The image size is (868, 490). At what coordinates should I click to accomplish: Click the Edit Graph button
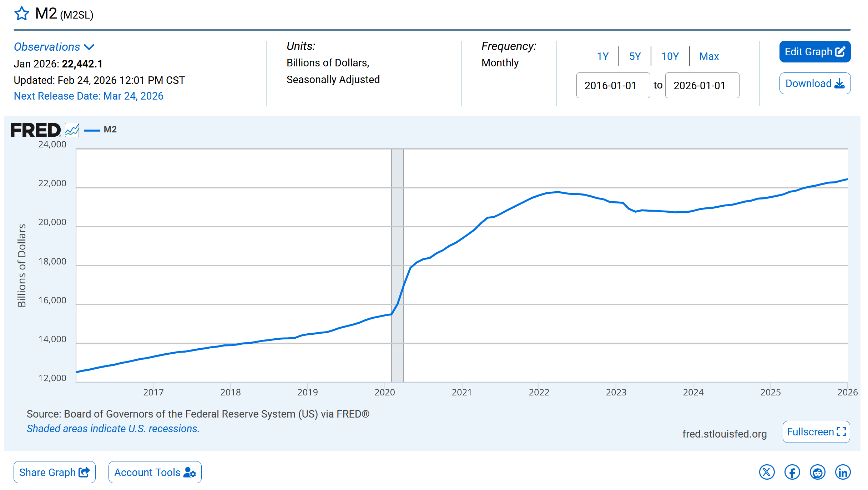tap(815, 52)
